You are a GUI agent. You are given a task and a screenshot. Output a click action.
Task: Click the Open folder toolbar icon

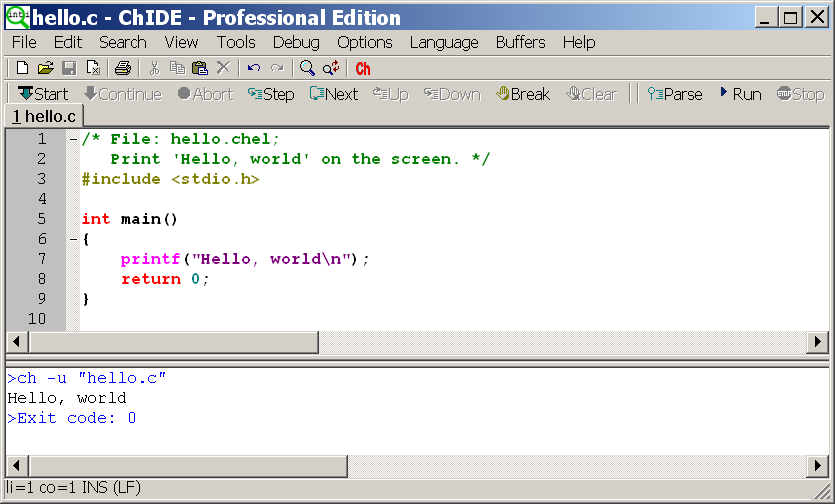46,68
